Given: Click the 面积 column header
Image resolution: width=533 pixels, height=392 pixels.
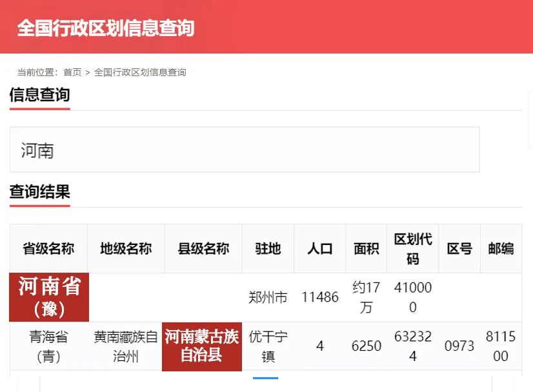Looking at the screenshot, I should click(x=366, y=249).
